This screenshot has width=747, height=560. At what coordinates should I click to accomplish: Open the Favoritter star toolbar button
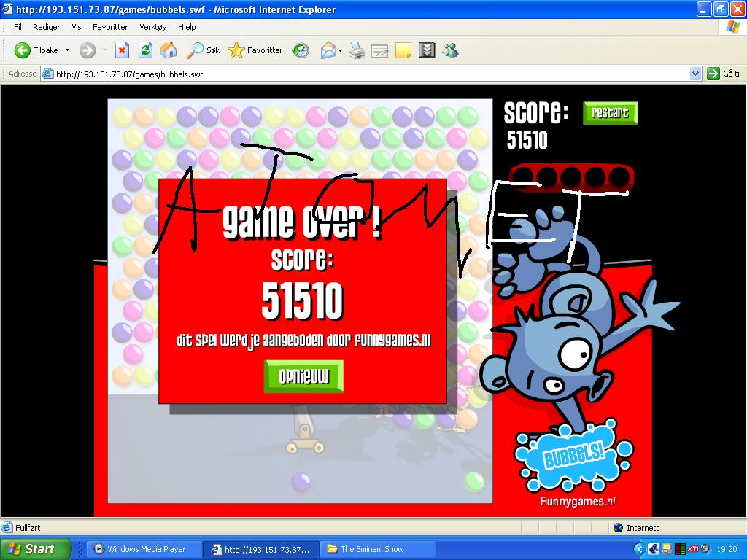[x=255, y=50]
